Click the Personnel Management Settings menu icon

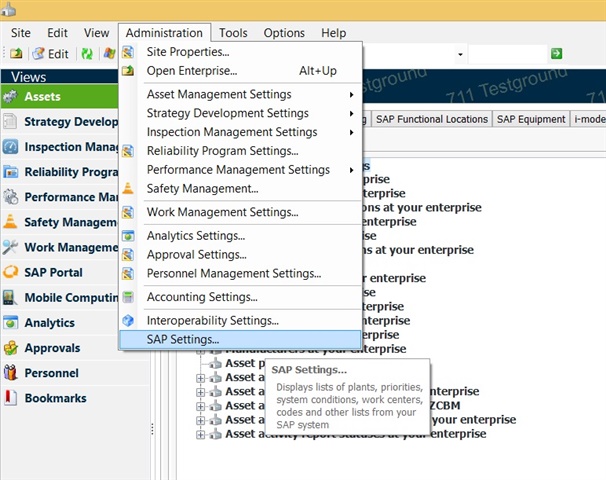[x=128, y=274]
